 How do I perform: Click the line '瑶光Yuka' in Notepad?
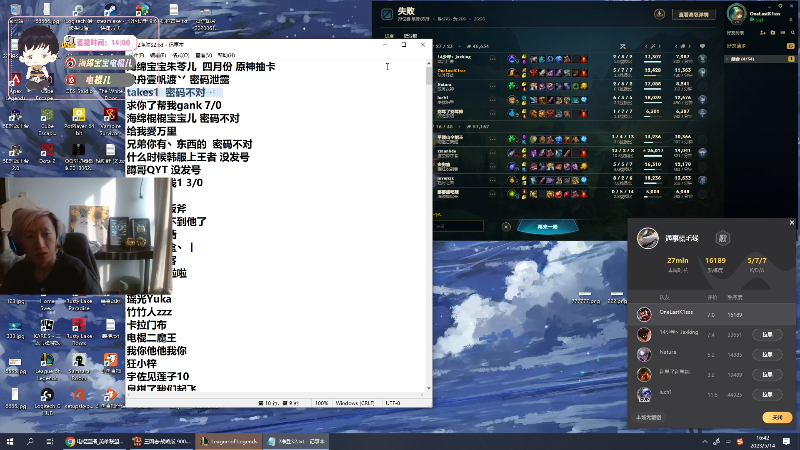tap(149, 299)
